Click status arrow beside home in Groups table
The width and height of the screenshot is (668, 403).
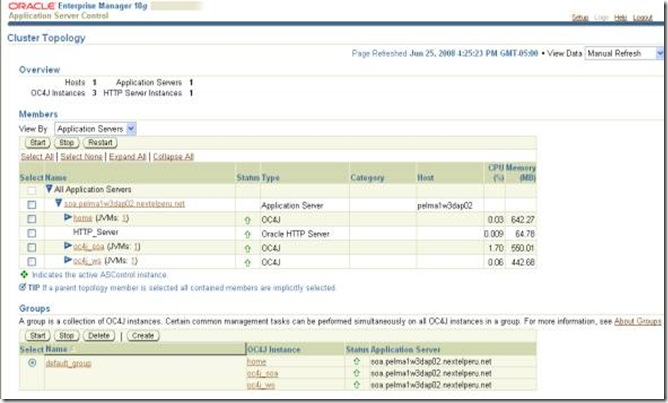pos(357,361)
